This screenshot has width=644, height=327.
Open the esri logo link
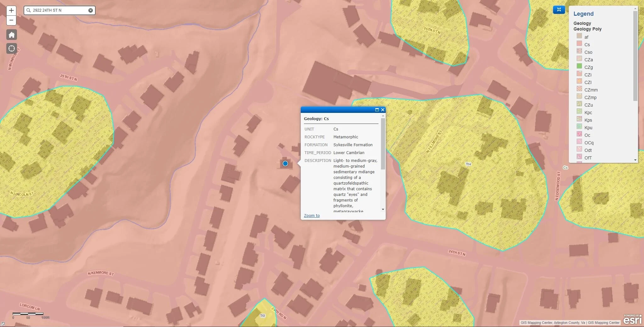[632, 319]
